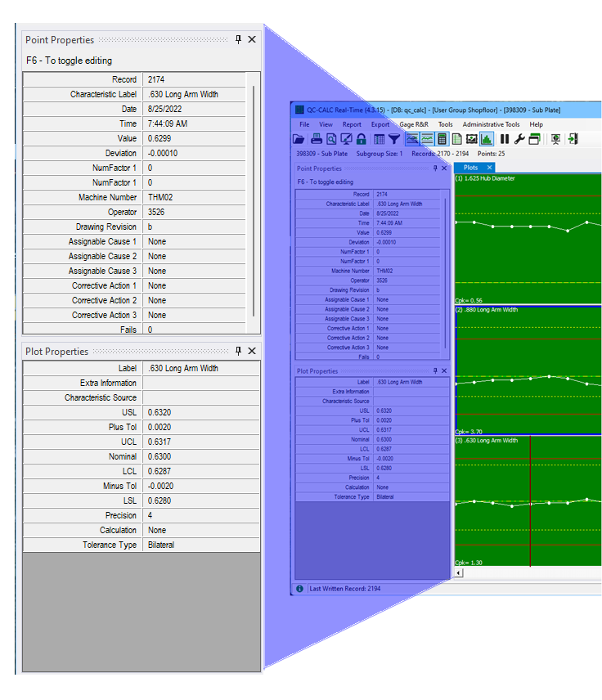Open print preview magnifier icon
The height and width of the screenshot is (700, 602).
pos(331,139)
